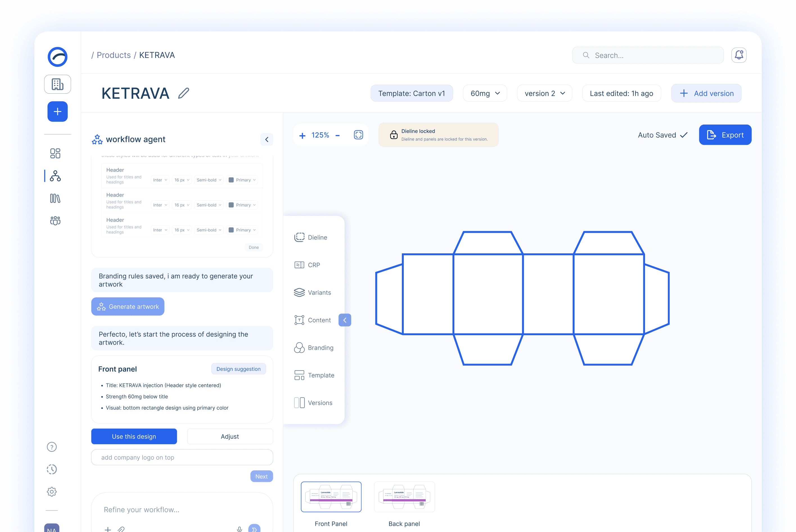Screen dimensions: 796x532
Task: Click the plus icon in the chat box
Action: click(108, 529)
